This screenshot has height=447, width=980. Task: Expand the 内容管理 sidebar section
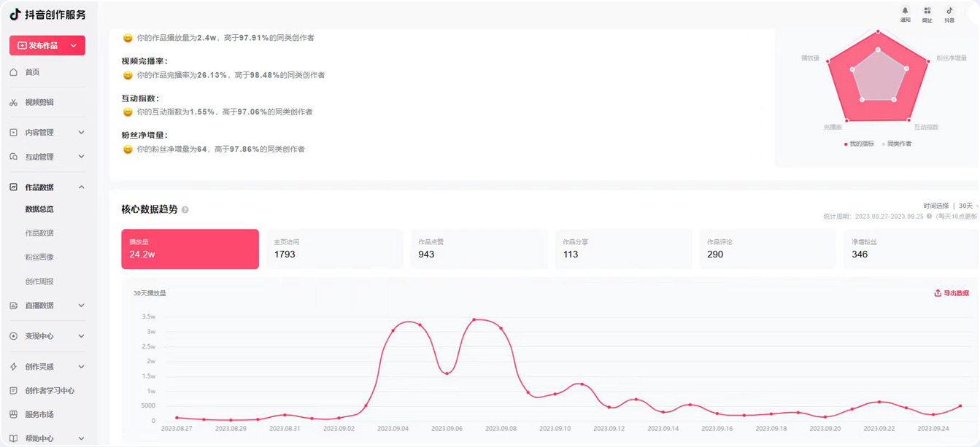(81, 133)
